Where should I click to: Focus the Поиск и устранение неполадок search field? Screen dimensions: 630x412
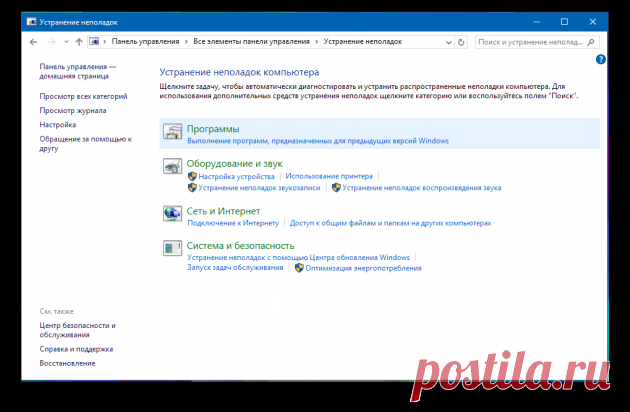click(537, 42)
